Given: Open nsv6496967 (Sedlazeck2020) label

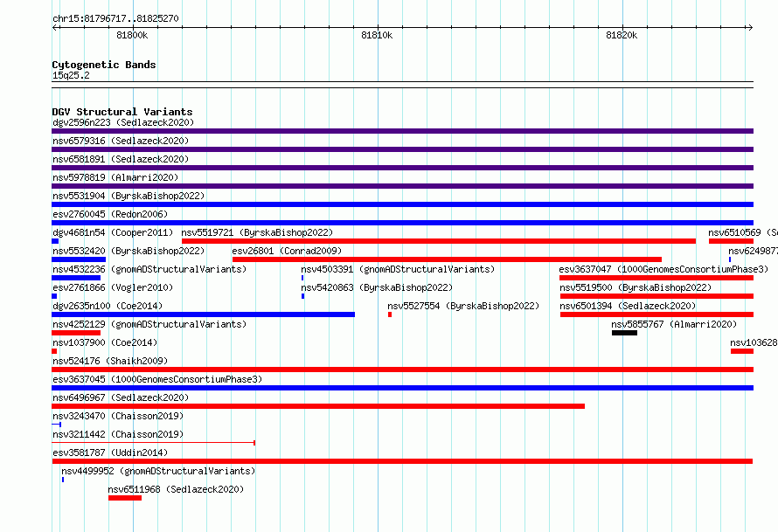Looking at the screenshot, I should 121,397.
